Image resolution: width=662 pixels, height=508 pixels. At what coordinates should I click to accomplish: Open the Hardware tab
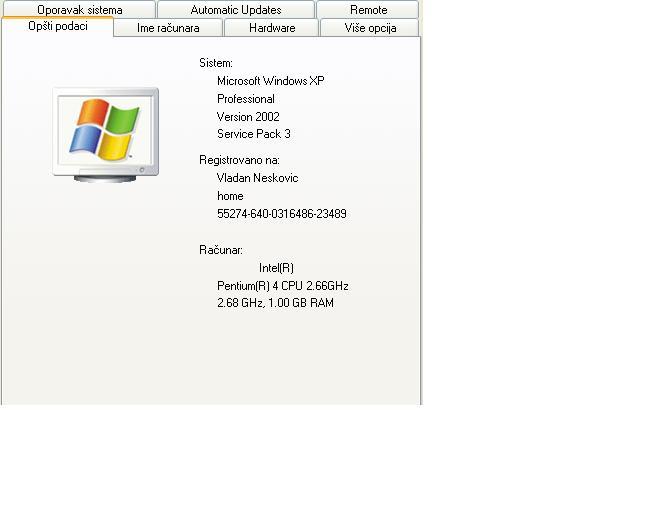(x=272, y=28)
